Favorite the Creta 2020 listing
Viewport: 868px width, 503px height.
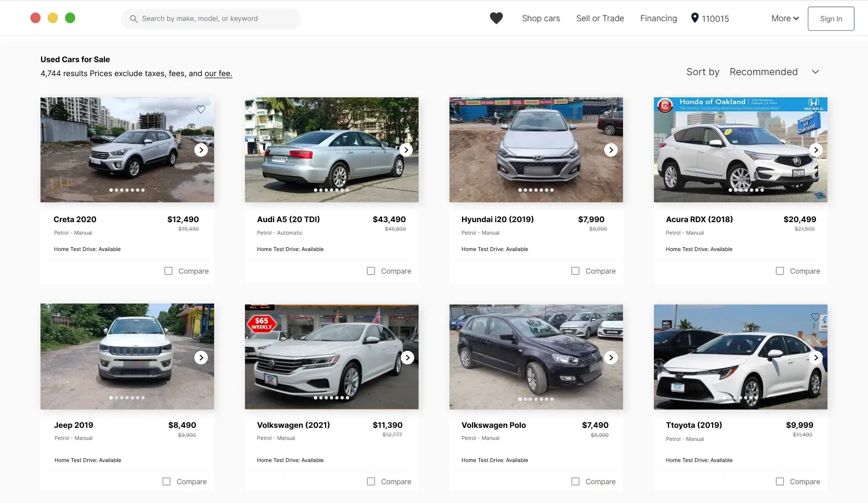(201, 109)
